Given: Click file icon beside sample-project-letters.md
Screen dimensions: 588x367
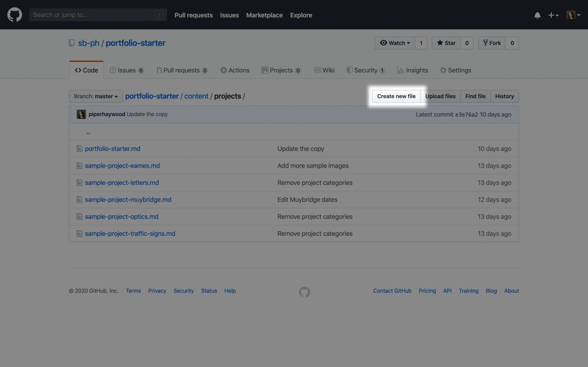Looking at the screenshot, I should (79, 182).
